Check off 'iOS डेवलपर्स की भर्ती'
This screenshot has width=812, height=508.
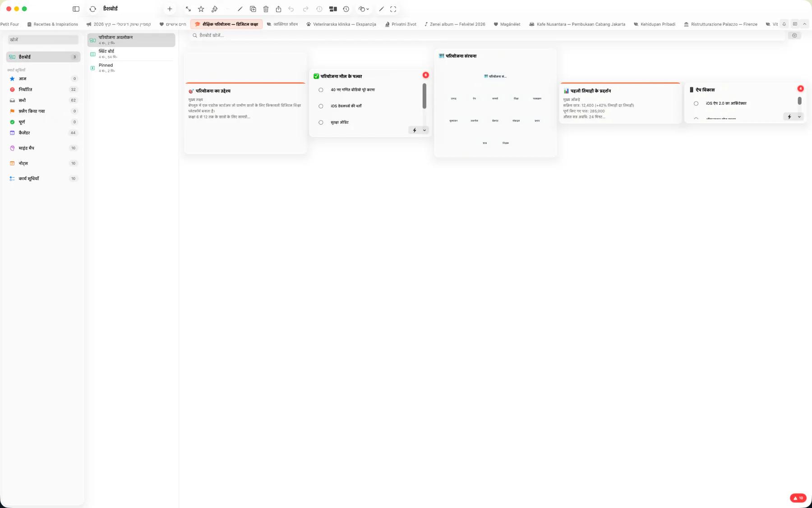[321, 106]
